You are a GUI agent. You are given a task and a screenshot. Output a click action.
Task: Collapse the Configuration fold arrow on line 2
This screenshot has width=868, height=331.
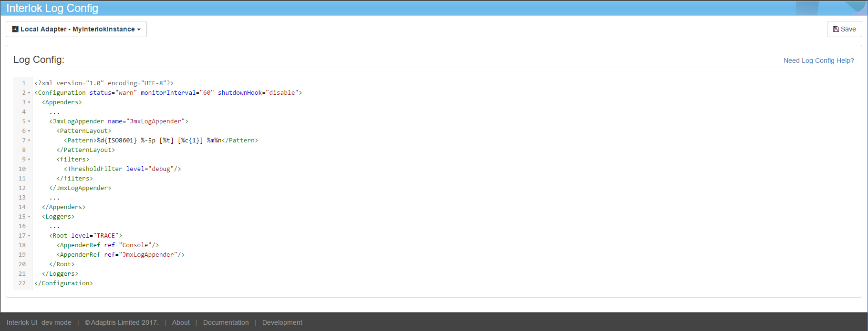(x=29, y=93)
